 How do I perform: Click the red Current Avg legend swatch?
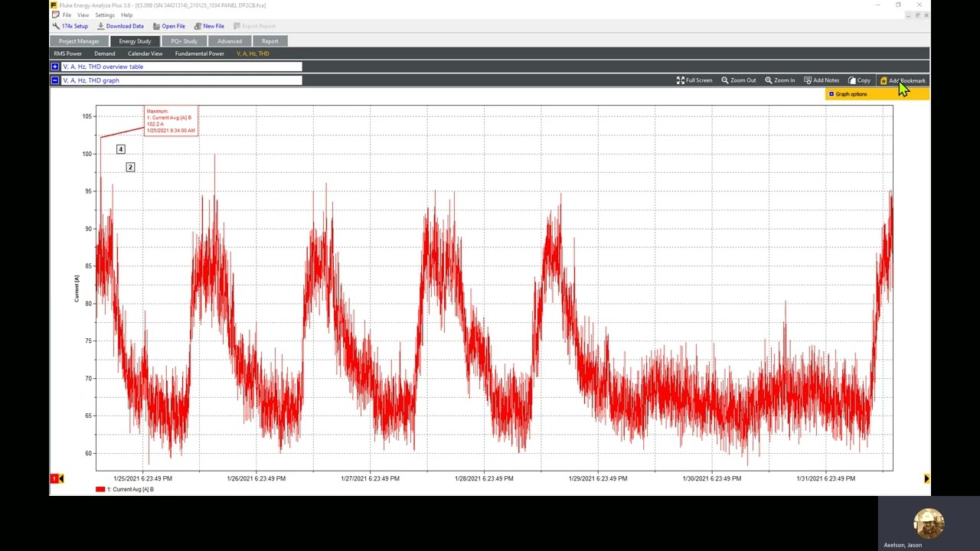[x=100, y=489]
